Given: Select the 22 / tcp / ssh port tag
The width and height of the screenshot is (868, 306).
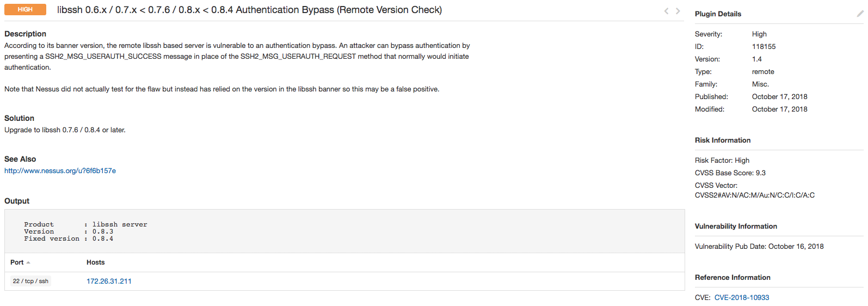Looking at the screenshot, I should [30, 281].
